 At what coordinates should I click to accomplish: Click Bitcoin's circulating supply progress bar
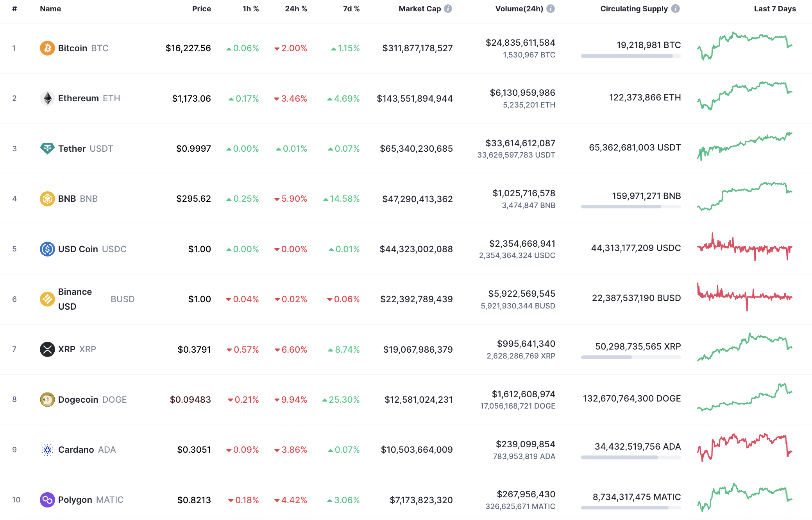coord(630,56)
